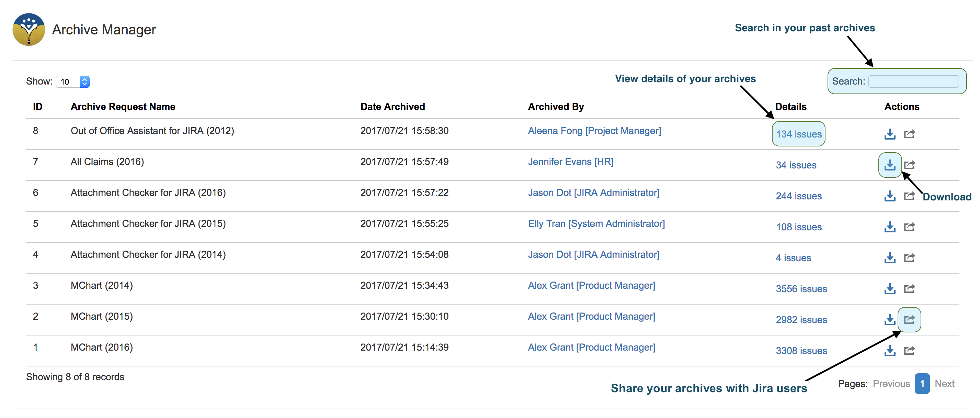
Task: Click the Previous page link
Action: click(891, 384)
